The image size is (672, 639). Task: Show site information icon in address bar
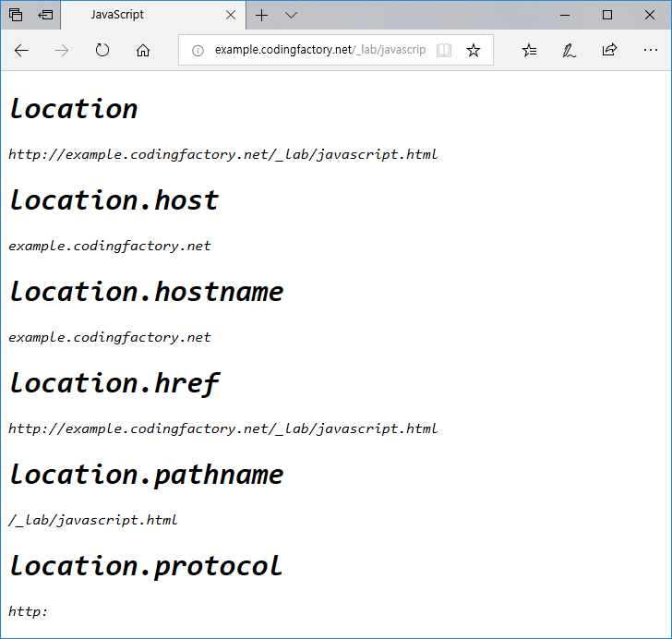(x=198, y=51)
